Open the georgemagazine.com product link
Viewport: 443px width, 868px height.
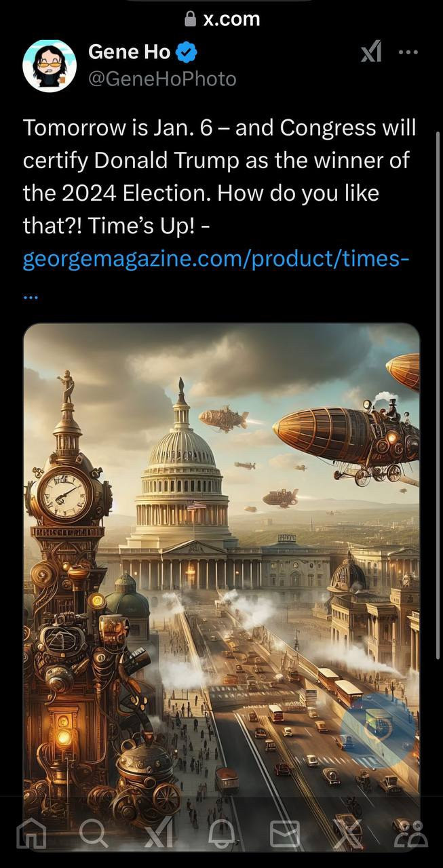pos(216,260)
